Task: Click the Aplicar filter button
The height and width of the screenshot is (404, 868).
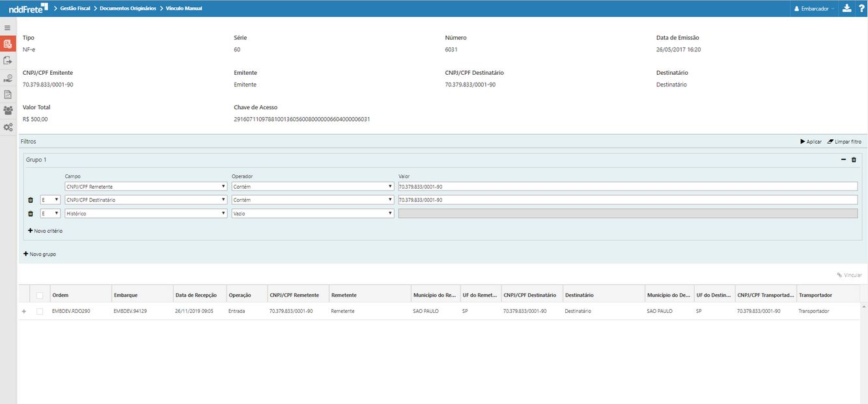Action: (x=811, y=141)
